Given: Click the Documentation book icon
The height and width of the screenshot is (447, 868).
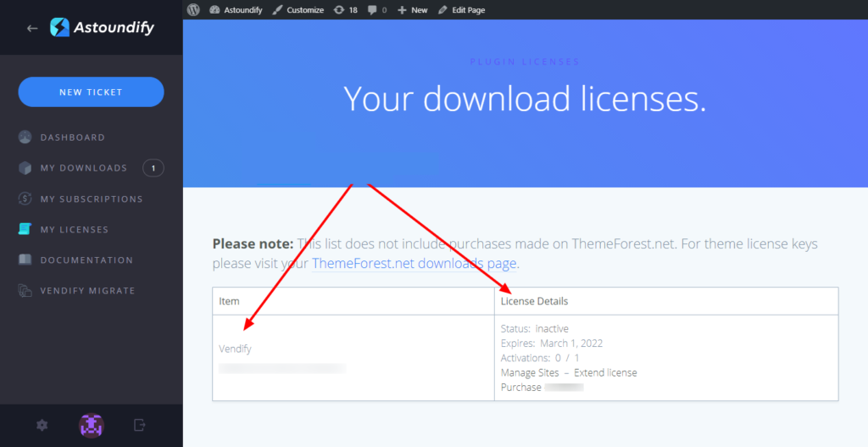Looking at the screenshot, I should click(x=25, y=260).
